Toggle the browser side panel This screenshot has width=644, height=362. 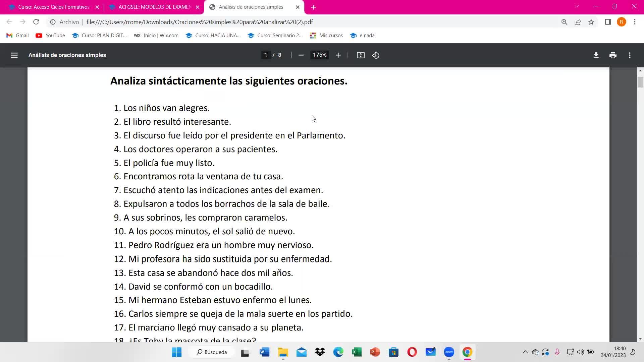[x=608, y=22]
